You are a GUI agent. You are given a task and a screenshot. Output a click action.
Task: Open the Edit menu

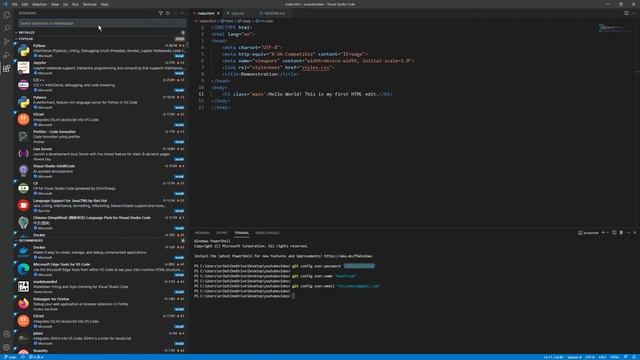pyautogui.click(x=25, y=4)
